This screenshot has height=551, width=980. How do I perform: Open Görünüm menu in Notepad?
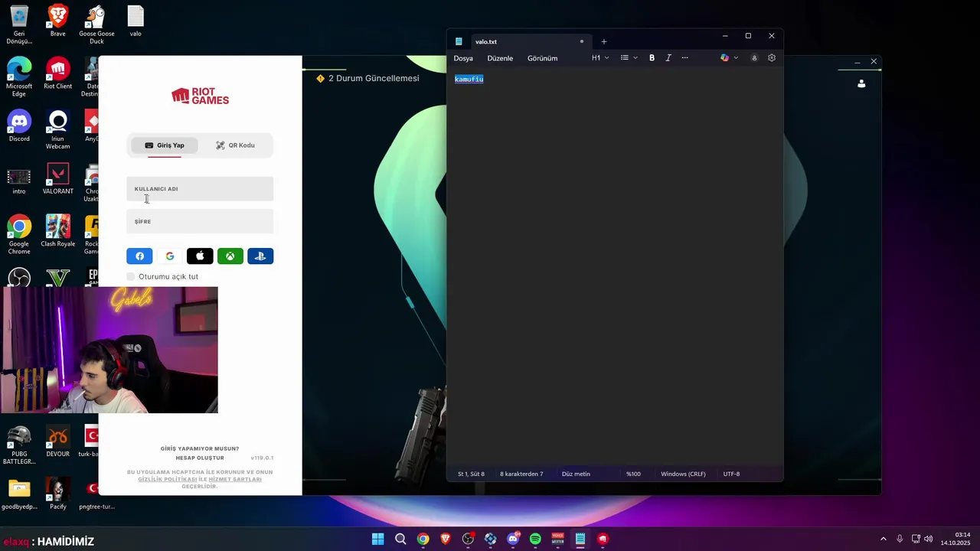point(542,58)
